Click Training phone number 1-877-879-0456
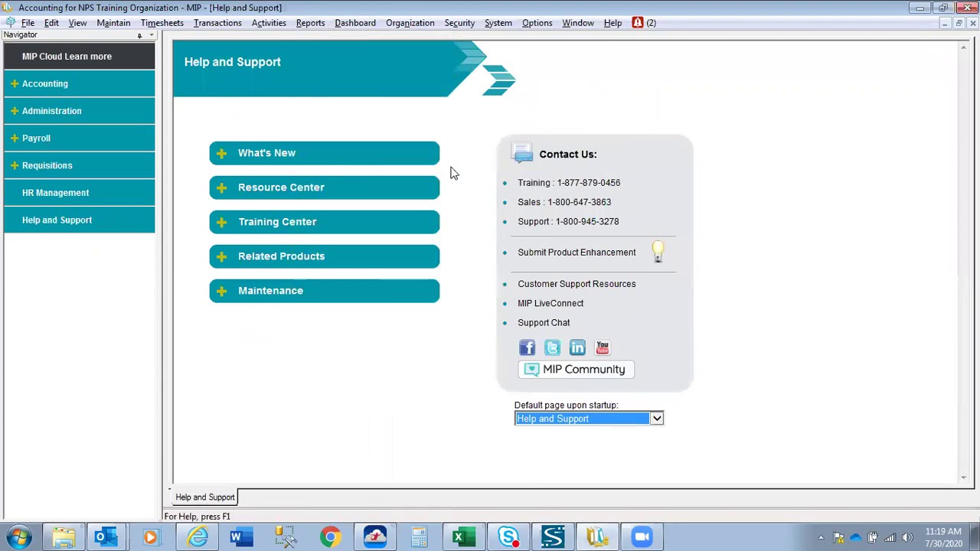 (589, 183)
